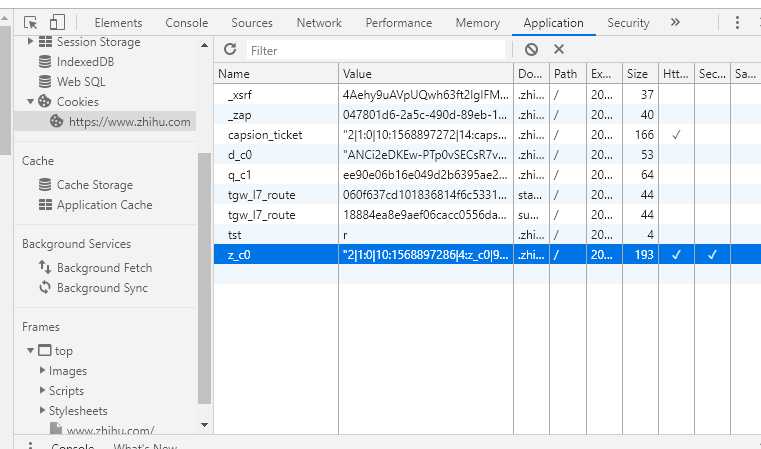The width and height of the screenshot is (761, 449).
Task: Select the capsion_ticket cookie row
Action: click(487, 134)
